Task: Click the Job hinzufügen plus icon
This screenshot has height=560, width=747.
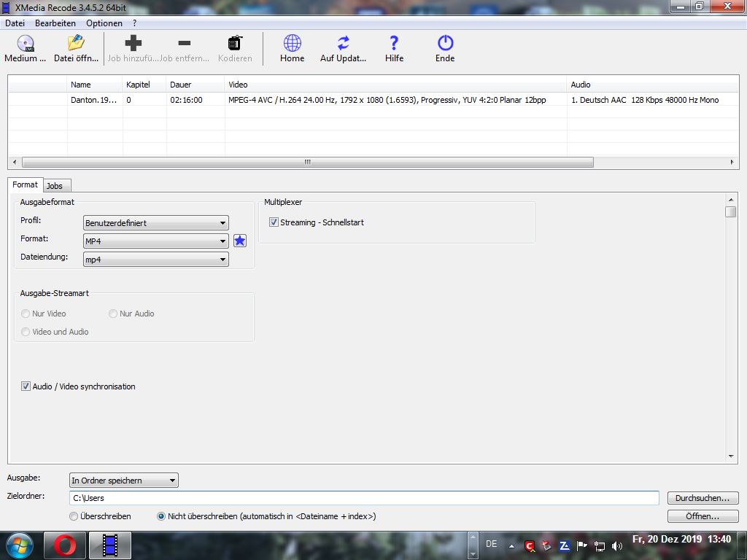Action: coord(133,43)
